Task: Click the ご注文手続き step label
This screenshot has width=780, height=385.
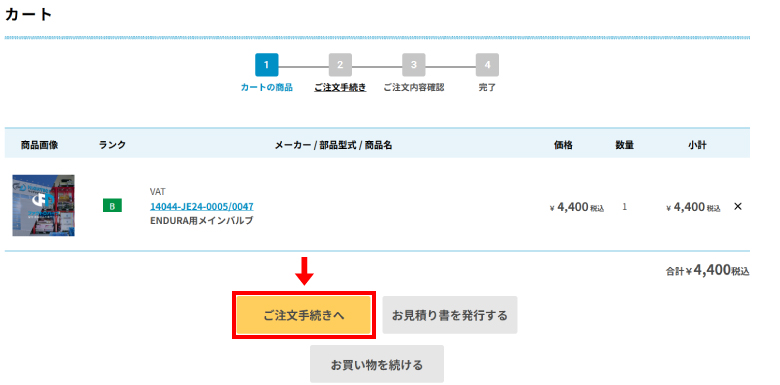Action: coord(340,88)
